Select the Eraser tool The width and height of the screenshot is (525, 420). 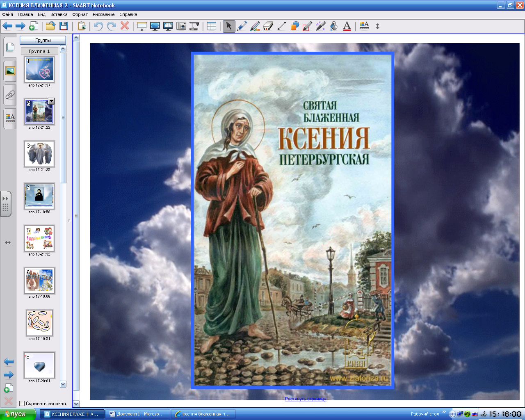tap(268, 26)
